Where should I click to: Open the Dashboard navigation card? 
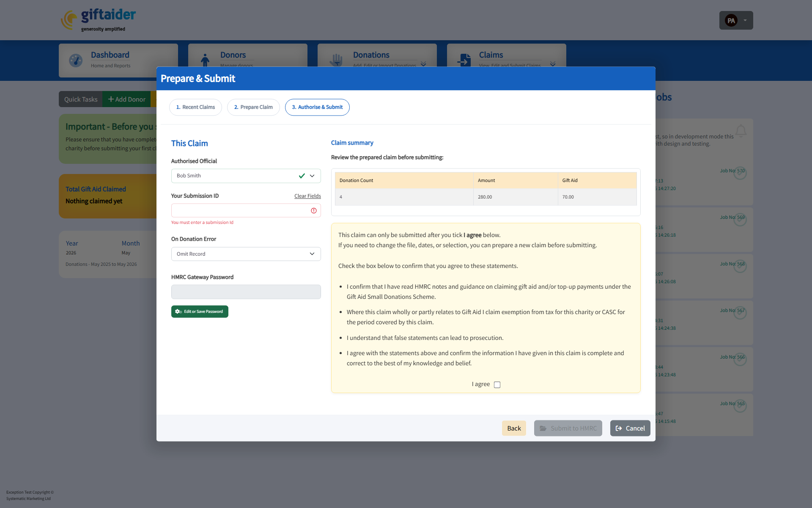click(x=118, y=60)
